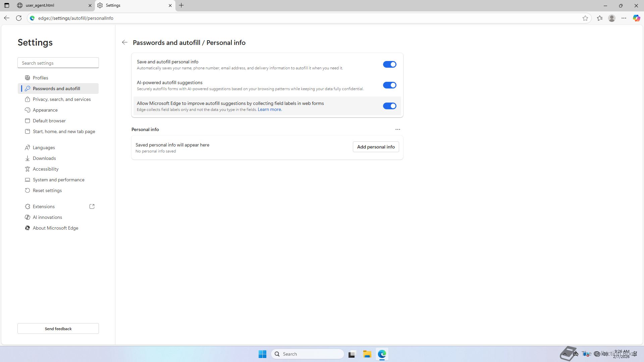
Task: Click the back arrow beside Passwords and autofill heading
Action: 125,42
